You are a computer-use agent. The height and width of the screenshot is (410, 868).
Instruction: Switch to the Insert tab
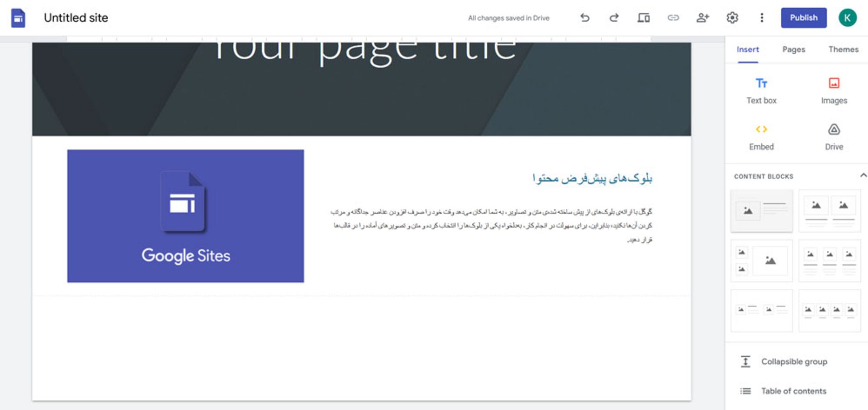click(x=748, y=49)
